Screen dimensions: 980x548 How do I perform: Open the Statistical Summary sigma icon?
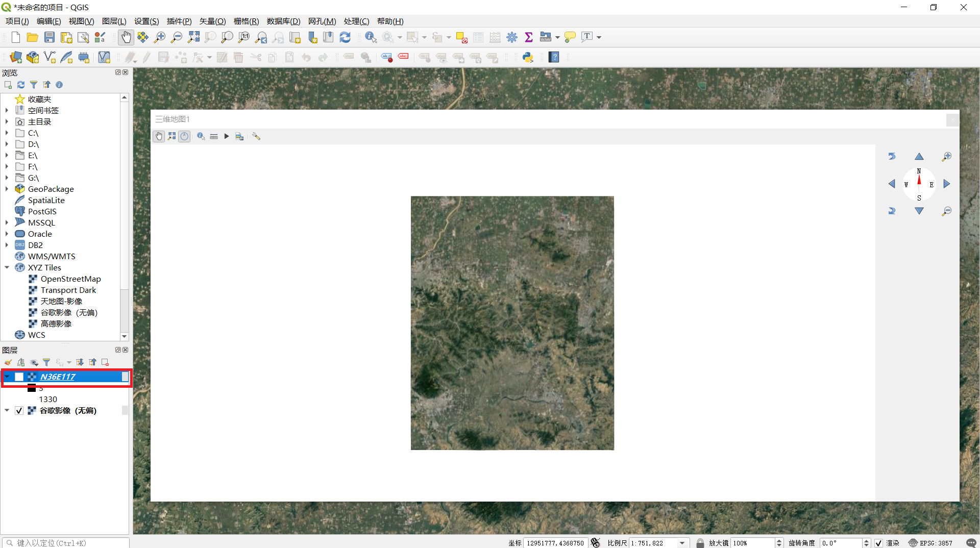[528, 37]
